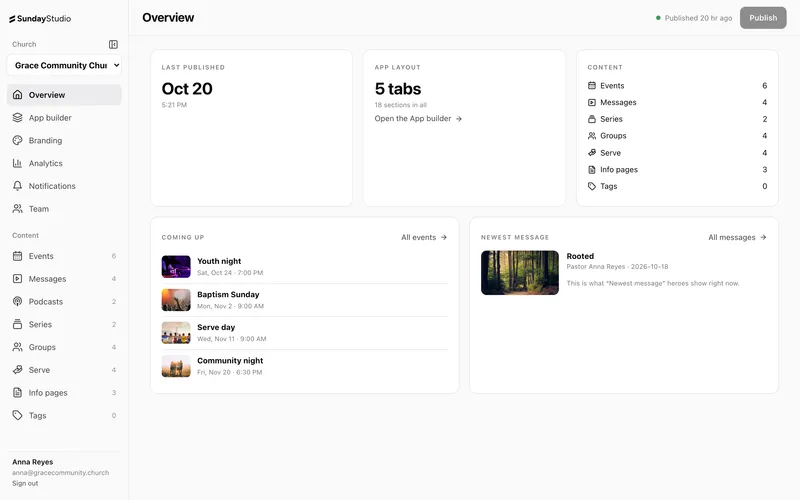Viewport: 800px width, 500px height.
Task: Click the SundayStudio logo
Action: pos(40,19)
